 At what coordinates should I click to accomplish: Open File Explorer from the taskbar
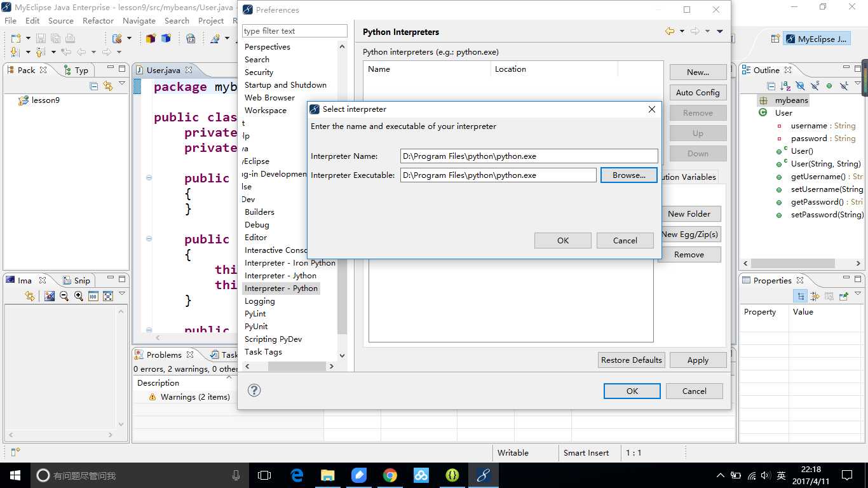328,475
